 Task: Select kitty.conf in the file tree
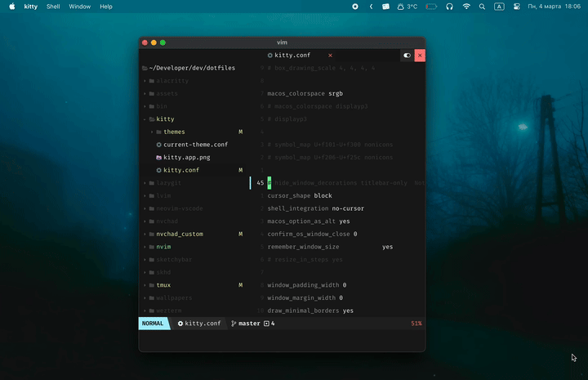point(181,170)
